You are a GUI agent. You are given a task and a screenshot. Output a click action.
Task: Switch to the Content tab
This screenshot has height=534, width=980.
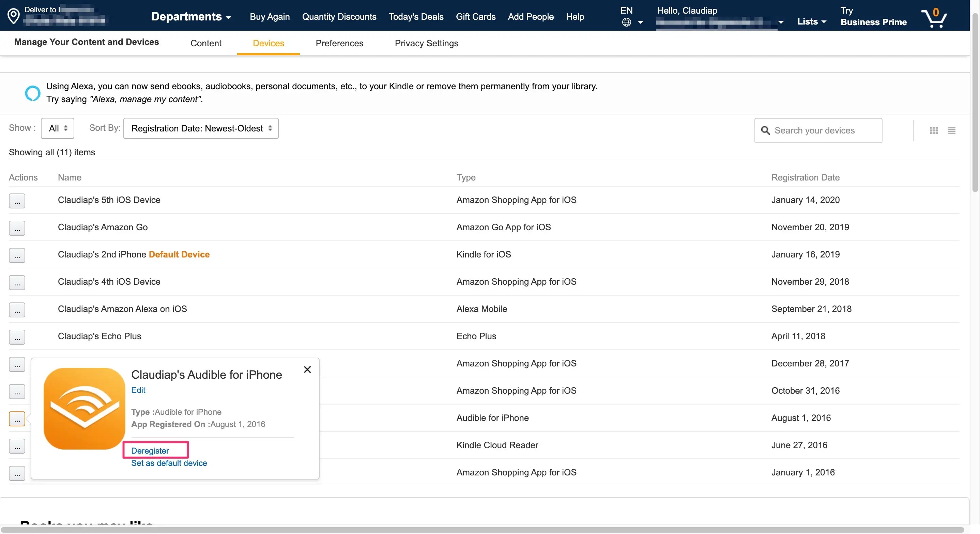[206, 43]
